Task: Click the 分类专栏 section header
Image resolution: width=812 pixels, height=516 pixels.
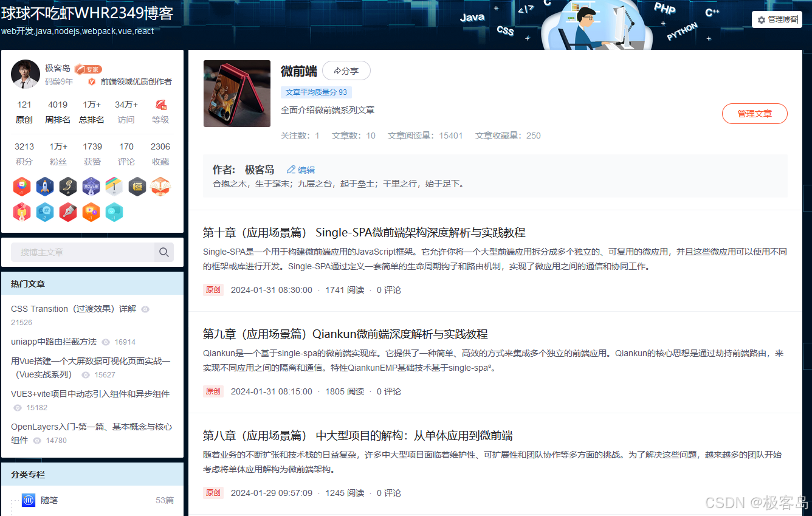Action: point(28,475)
